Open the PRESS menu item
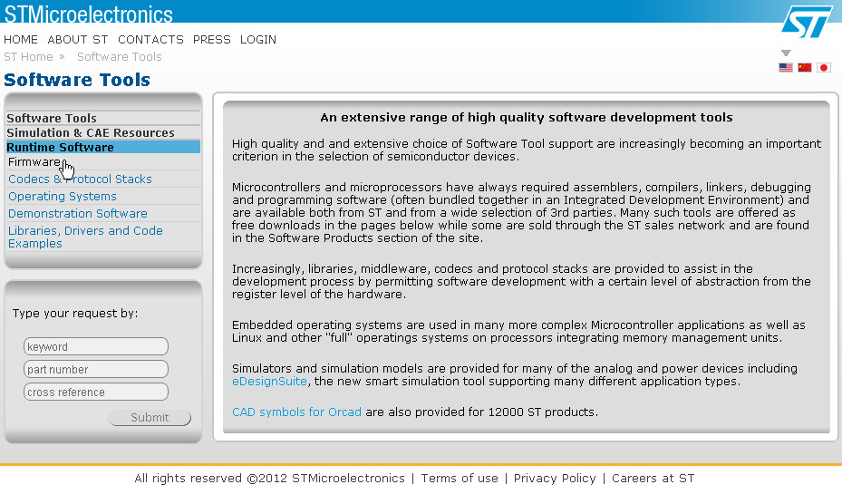 pos(211,40)
